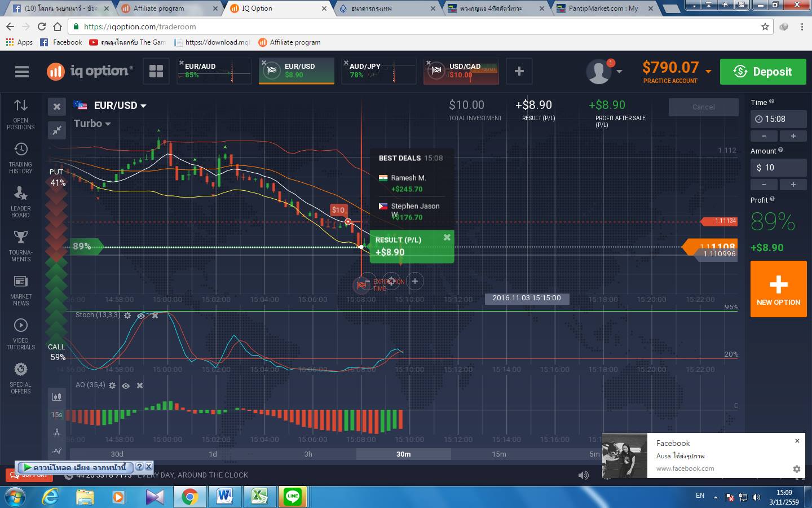The image size is (812, 508).
Task: Mute sound with speaker icon
Action: coord(584,475)
